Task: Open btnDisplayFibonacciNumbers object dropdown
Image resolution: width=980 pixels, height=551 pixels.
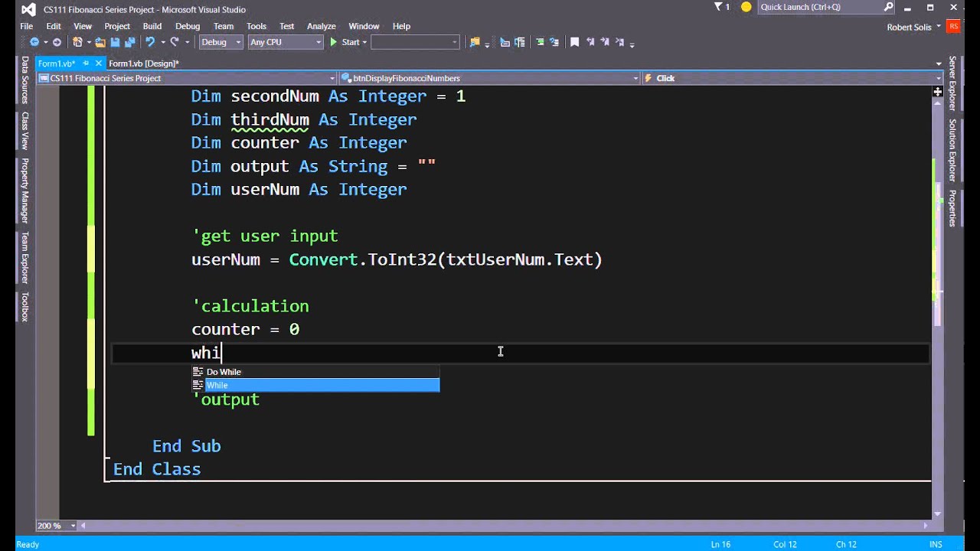Action: (488, 78)
